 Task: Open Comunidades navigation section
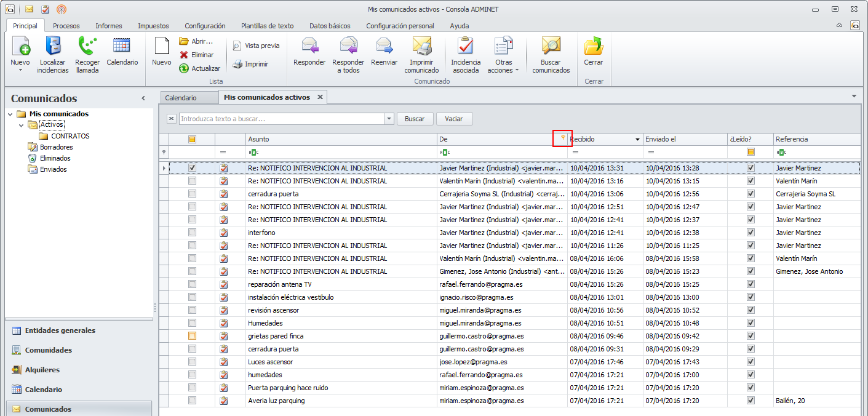[x=79, y=350]
